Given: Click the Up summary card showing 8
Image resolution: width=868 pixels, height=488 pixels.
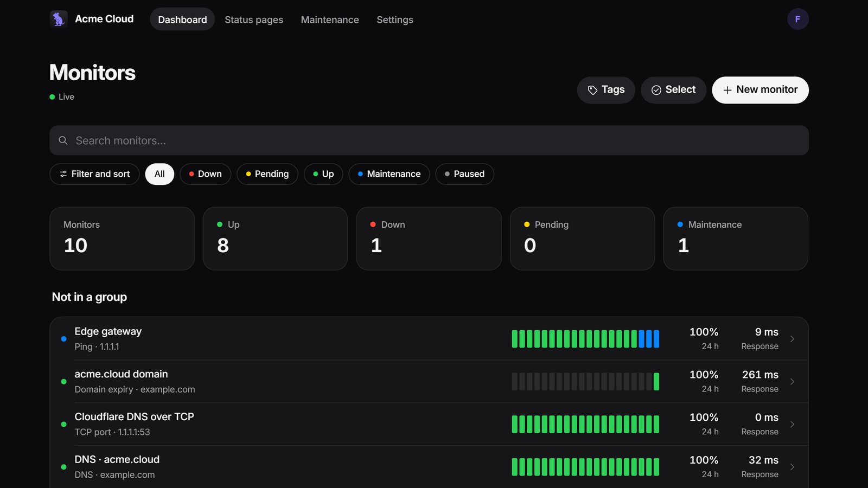Looking at the screenshot, I should coord(275,239).
